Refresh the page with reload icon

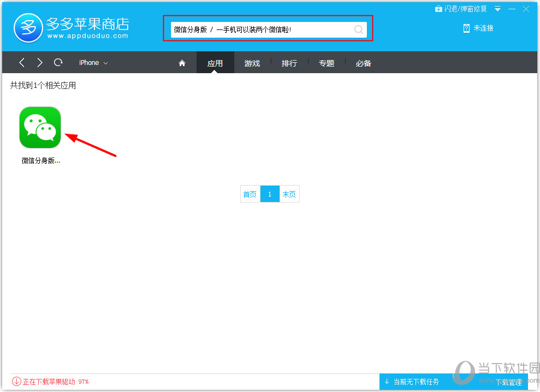coord(58,63)
